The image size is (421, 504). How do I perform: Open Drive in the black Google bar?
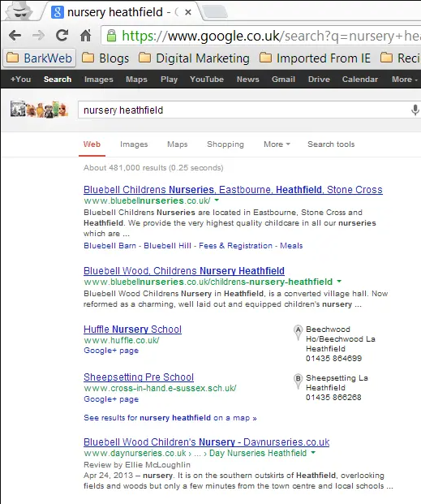(319, 79)
